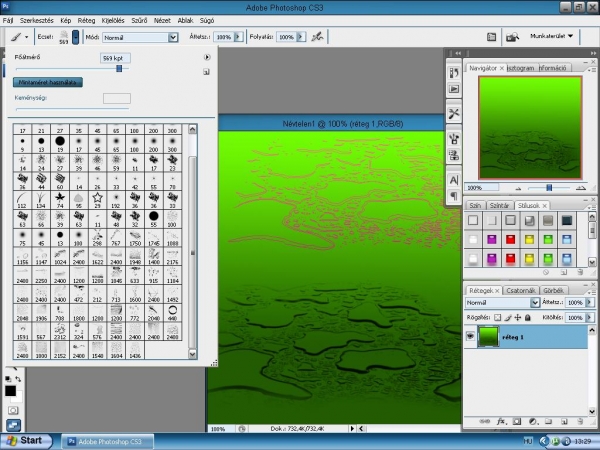Click Adobe Photoshop CS3 taskbar button
This screenshot has width=600, height=450.
coord(108,442)
